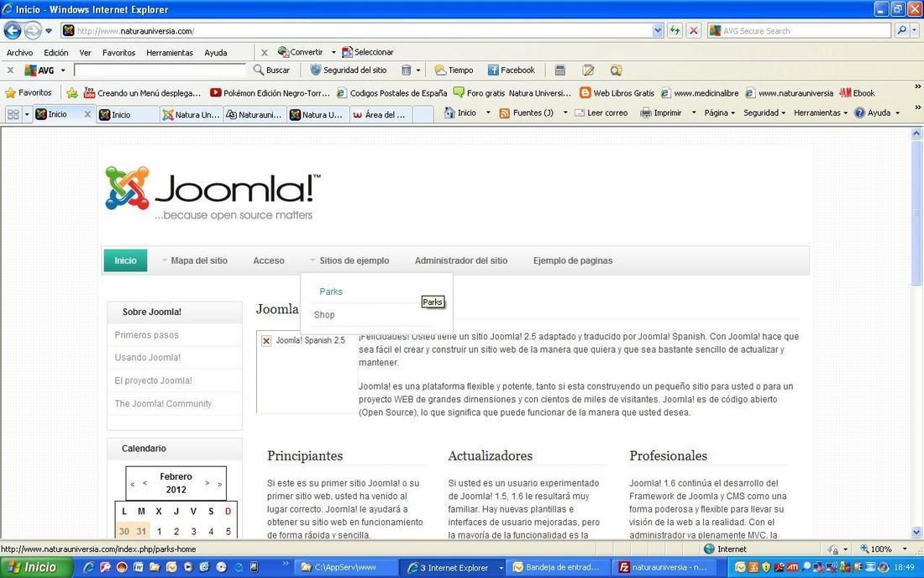Click the broken Joomla! Spanish 2.5 image
This screenshot has height=578, width=924.
(307, 371)
